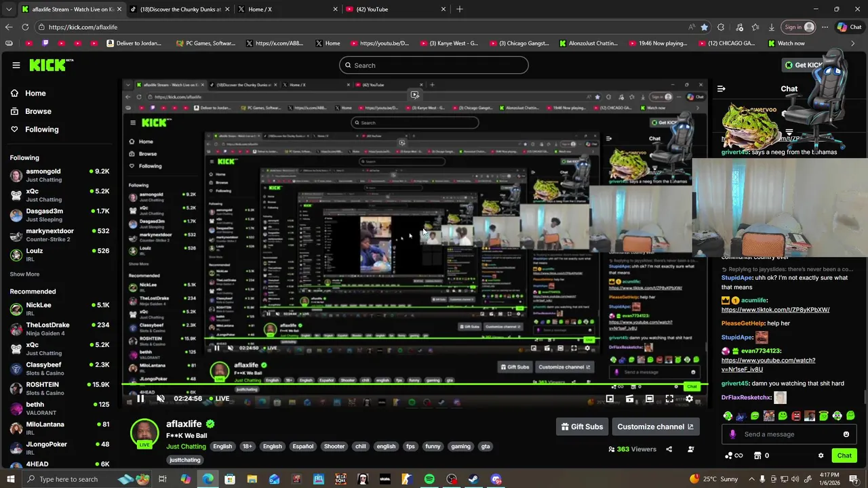Open Dasgasd3m channel in sidebar
Image resolution: width=868 pixels, height=488 pixels.
(x=60, y=215)
